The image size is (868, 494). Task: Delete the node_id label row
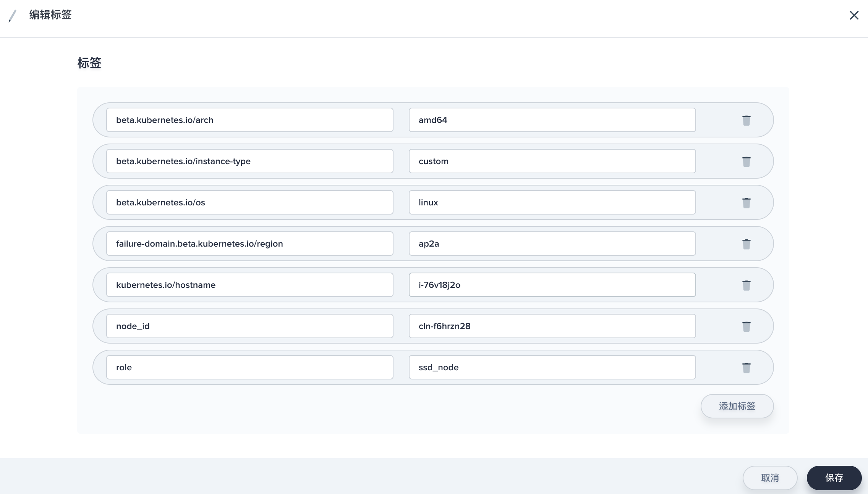(746, 326)
